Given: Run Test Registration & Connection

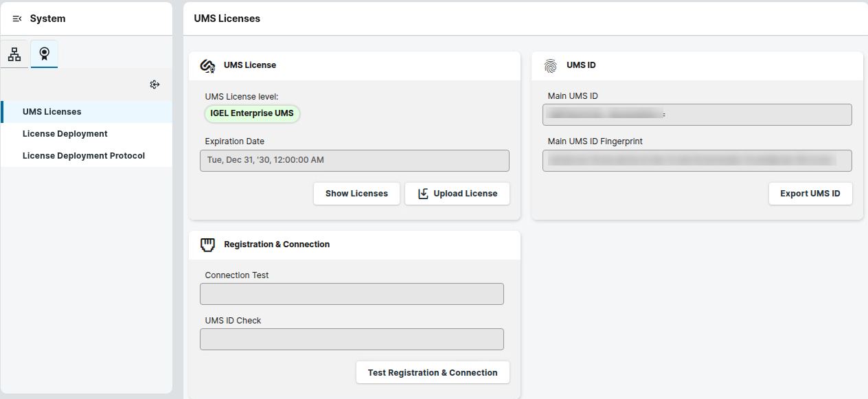Looking at the screenshot, I should tap(433, 372).
